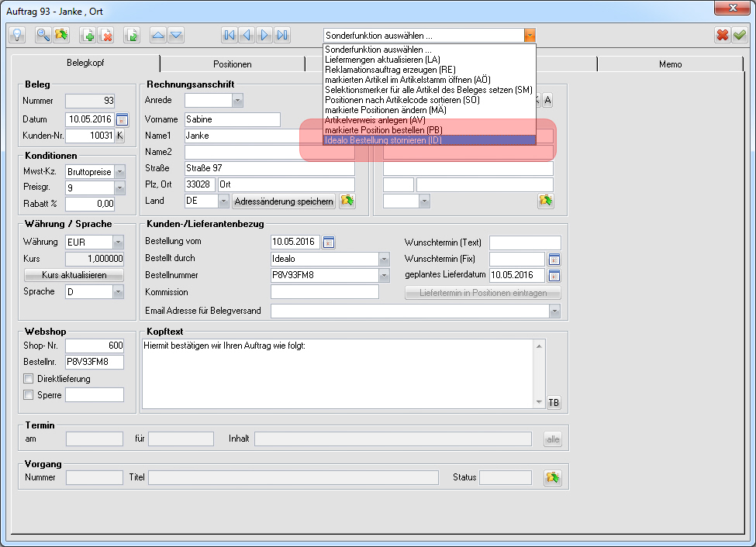The height and width of the screenshot is (547, 756).
Task: Click the up arrow toolbar button
Action: [158, 35]
